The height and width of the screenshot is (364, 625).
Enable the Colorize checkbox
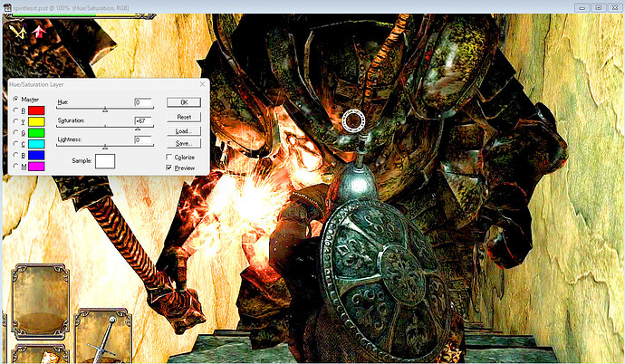tap(169, 157)
